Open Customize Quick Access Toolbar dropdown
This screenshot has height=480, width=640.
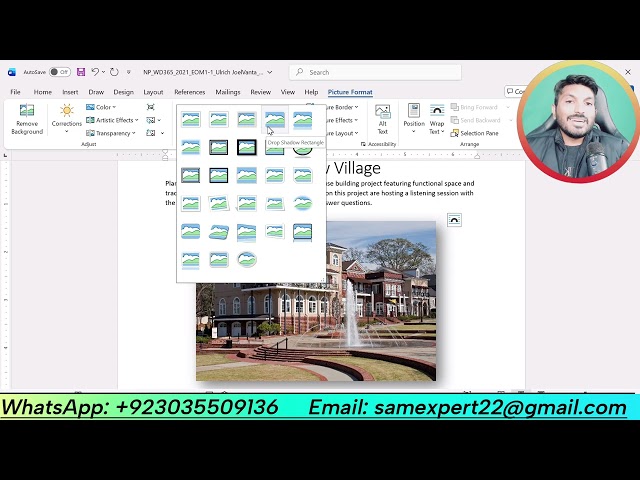pyautogui.click(x=129, y=72)
